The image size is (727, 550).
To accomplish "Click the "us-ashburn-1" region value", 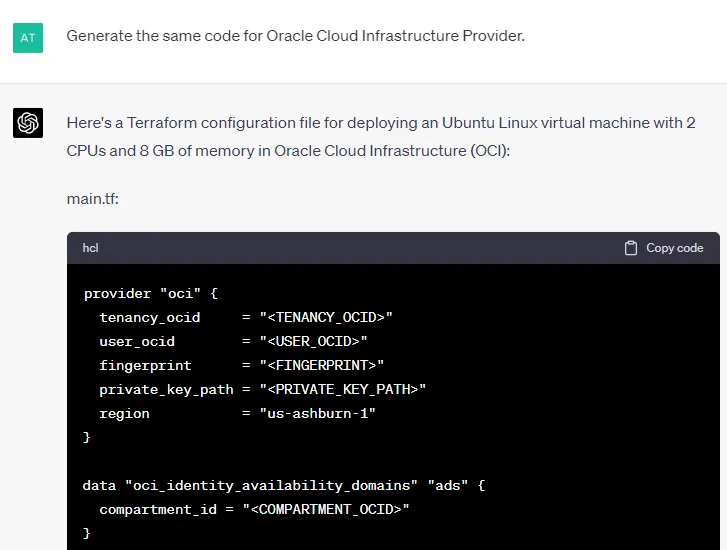I will click(x=318, y=414).
